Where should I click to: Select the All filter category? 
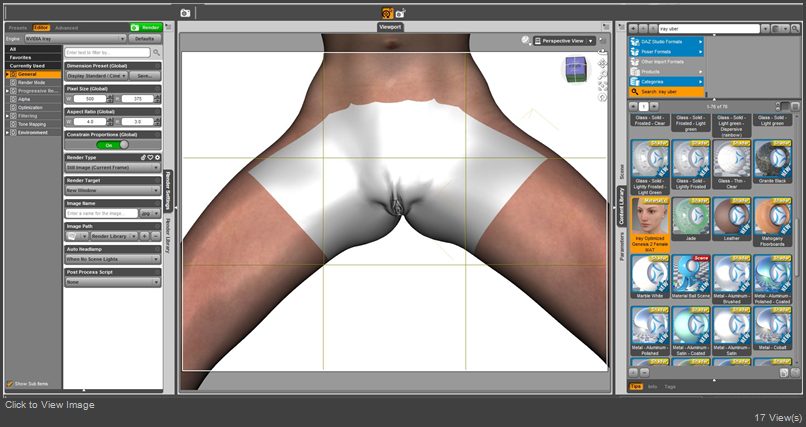33,49
